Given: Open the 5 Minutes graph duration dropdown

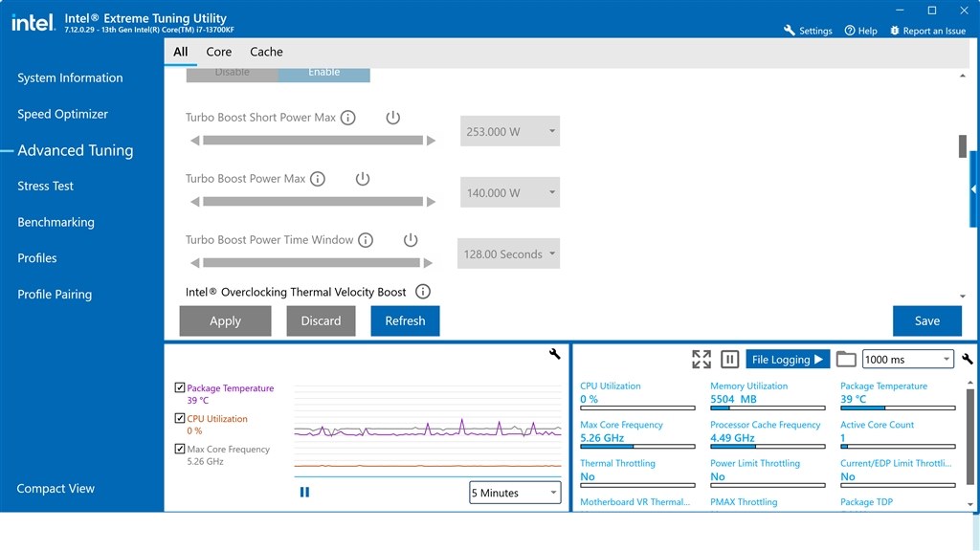Looking at the screenshot, I should pos(515,493).
